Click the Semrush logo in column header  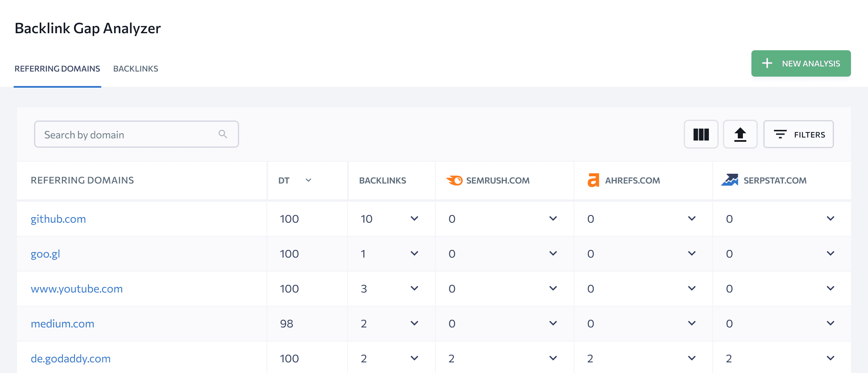click(454, 181)
